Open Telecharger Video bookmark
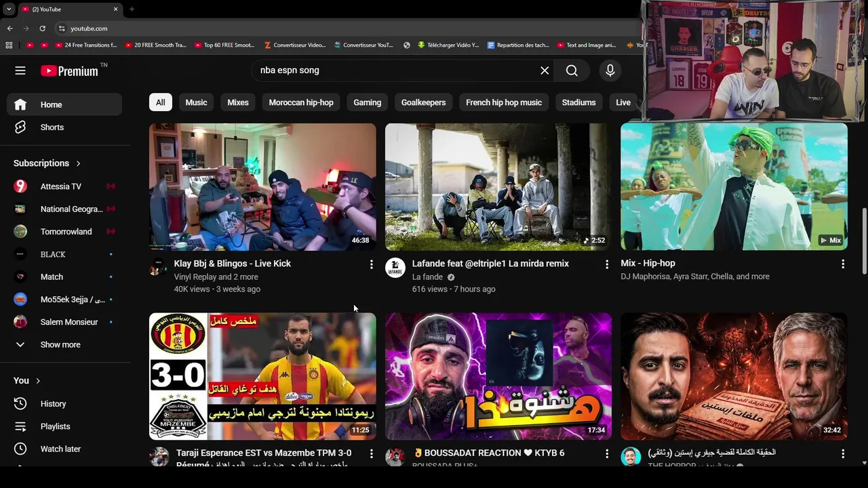The height and width of the screenshot is (488, 868). point(448,45)
